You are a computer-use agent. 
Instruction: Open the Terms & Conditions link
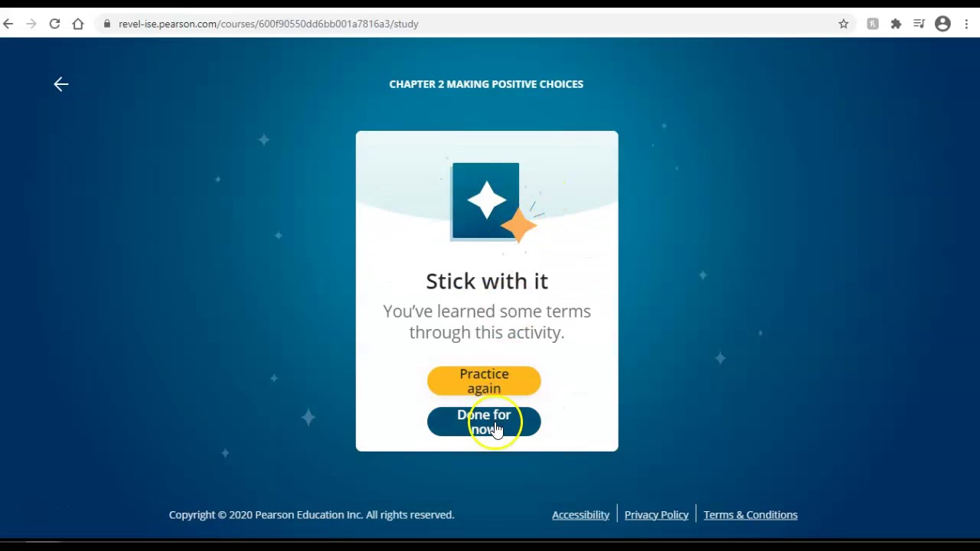(x=750, y=515)
